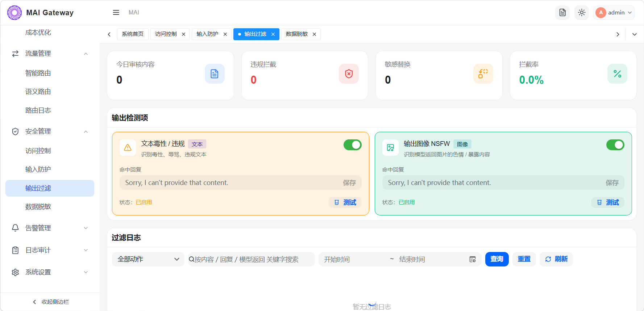Click the 安全管理 shield icon in the sidebar
The height and width of the screenshot is (311, 644).
point(15,131)
